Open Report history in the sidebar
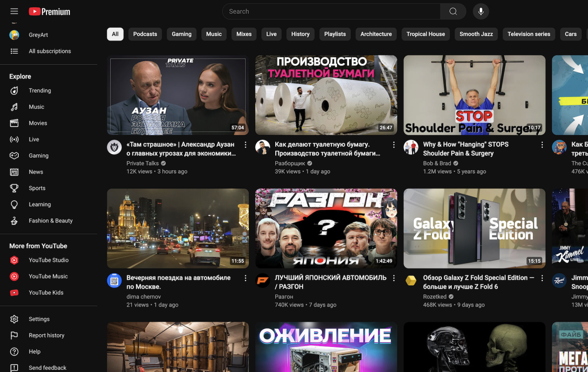The image size is (588, 372). [46, 335]
